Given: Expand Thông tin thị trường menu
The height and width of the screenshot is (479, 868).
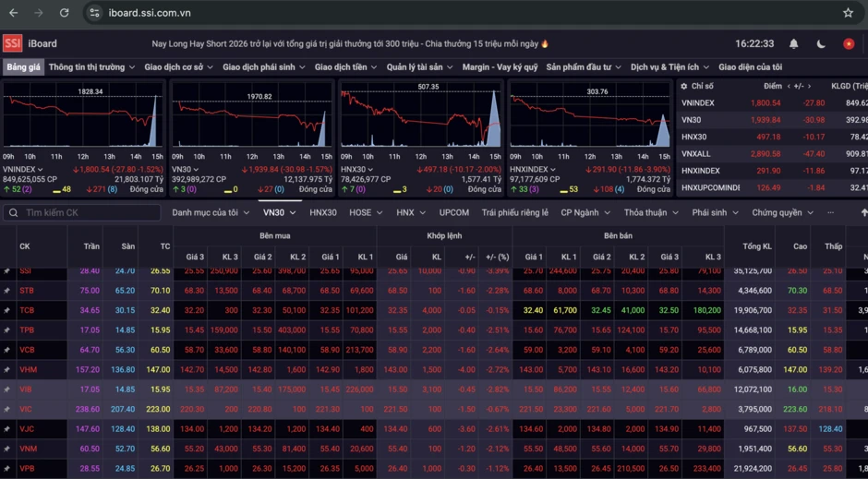Looking at the screenshot, I should click(x=91, y=67).
